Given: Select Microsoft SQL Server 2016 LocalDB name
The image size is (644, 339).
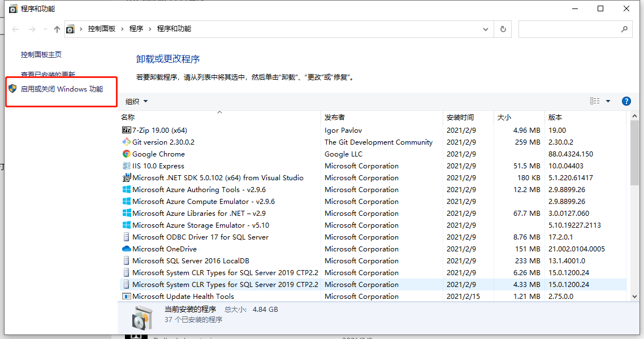Looking at the screenshot, I should 191,261.
